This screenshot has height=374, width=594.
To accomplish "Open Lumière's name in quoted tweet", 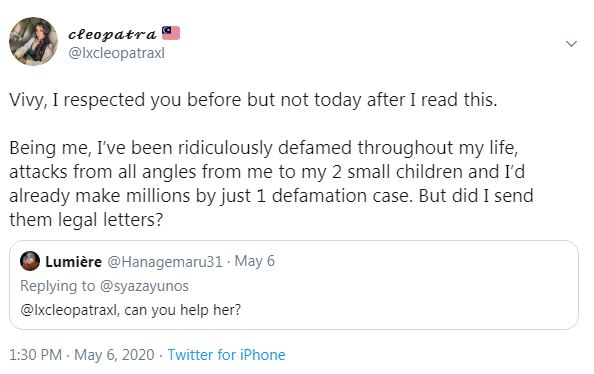I will tap(73, 261).
